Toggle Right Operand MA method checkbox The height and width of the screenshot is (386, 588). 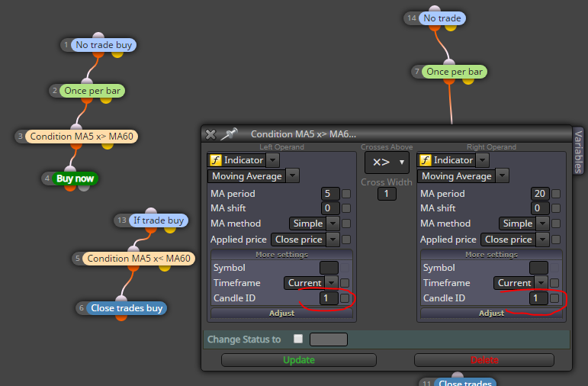pos(556,224)
